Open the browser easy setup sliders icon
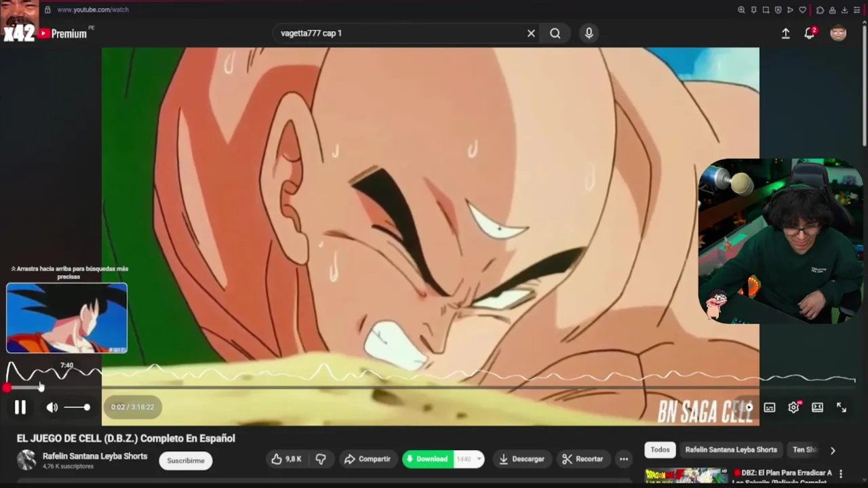 [x=856, y=10]
